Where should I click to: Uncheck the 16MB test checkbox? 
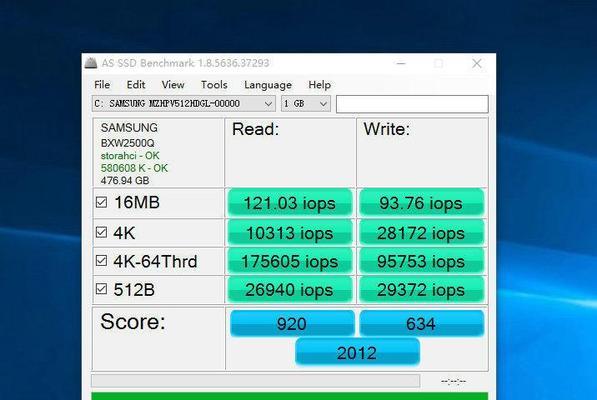[x=101, y=202]
